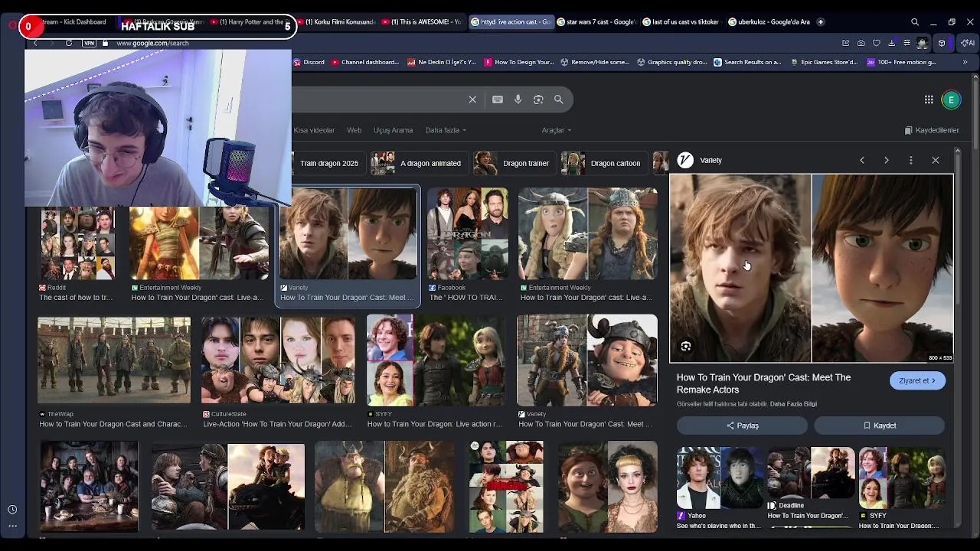Screen dimensions: 980x551
Task: Open the last of us cast tab
Action: [681, 22]
